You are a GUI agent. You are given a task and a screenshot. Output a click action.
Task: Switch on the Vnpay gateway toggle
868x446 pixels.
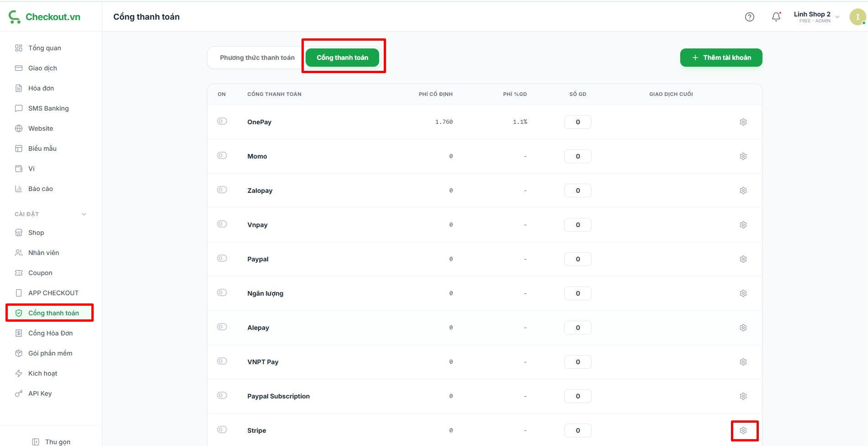[222, 224]
